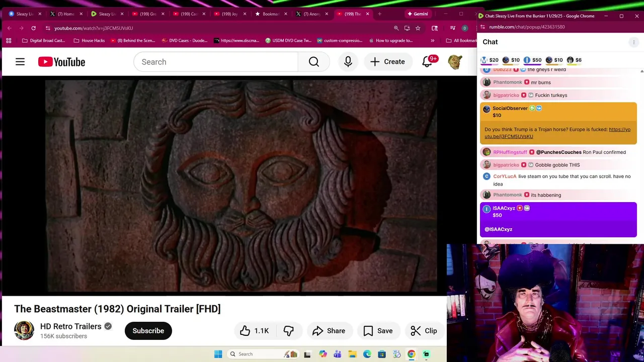Click the chat scrollbar up arrow
This screenshot has width=644, height=362.
tap(641, 71)
